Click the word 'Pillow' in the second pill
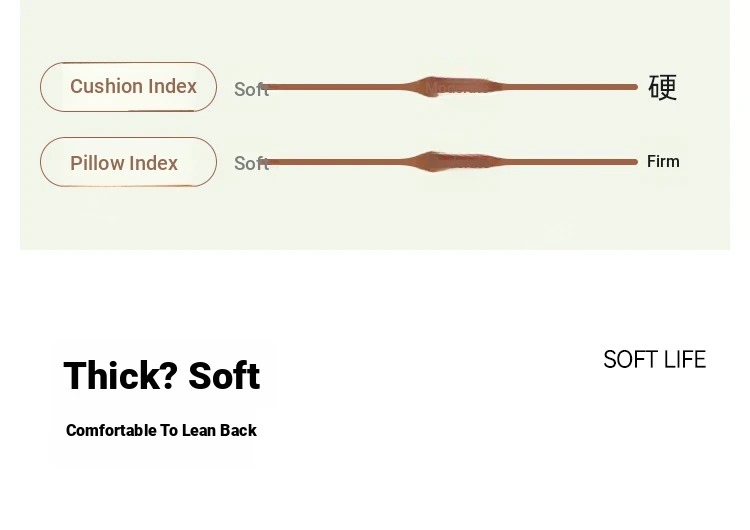This screenshot has width=750, height=530. [97, 163]
